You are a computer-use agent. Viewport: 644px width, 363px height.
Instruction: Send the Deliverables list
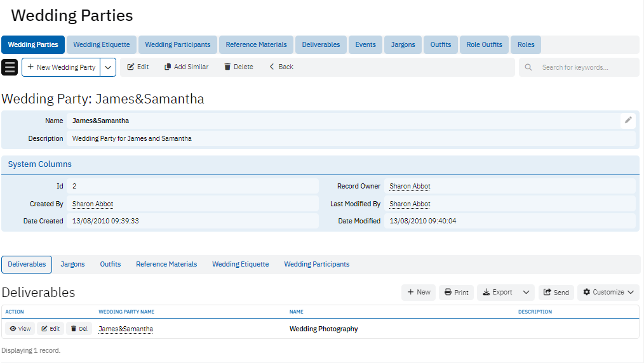556,293
